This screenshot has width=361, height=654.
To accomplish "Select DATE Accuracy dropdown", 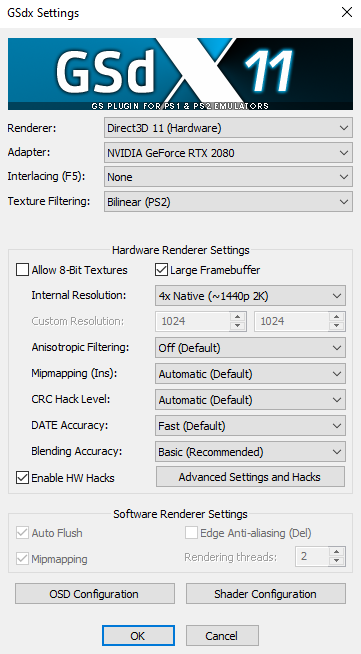I will (250, 426).
